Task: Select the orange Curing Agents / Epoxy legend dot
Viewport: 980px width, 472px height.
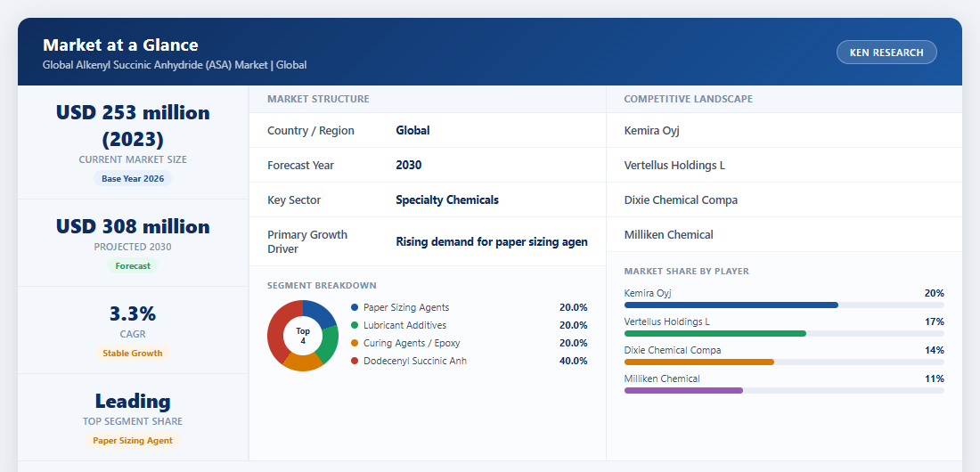Action: coord(355,343)
